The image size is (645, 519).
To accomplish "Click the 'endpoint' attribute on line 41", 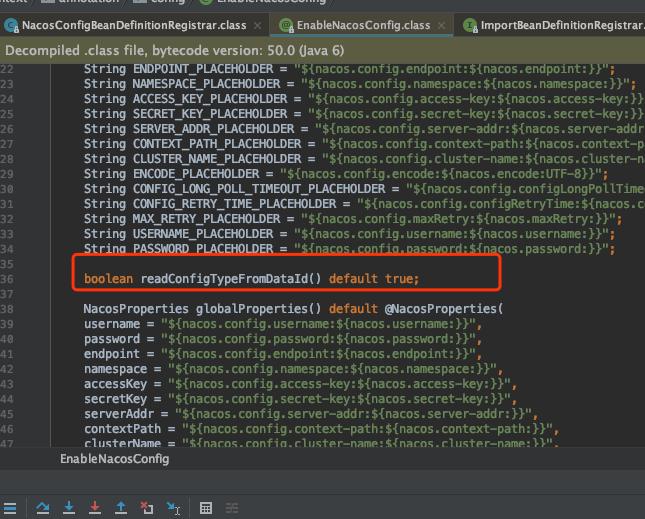I will coord(112,354).
